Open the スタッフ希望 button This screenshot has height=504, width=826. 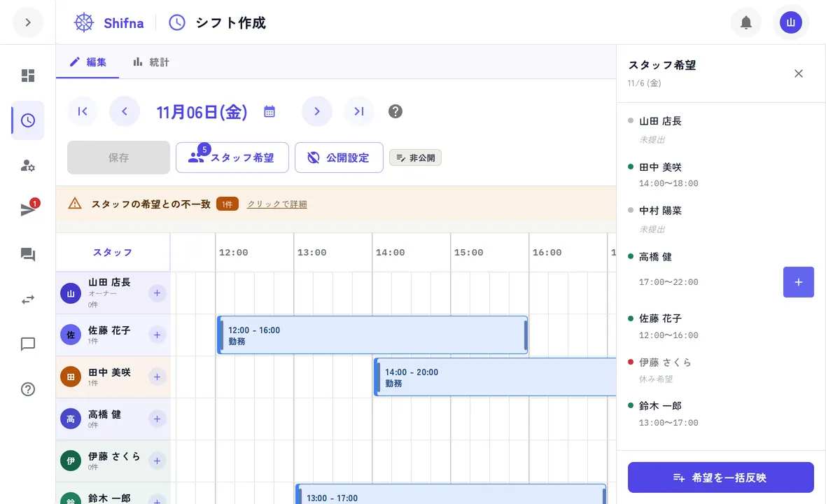232,157
